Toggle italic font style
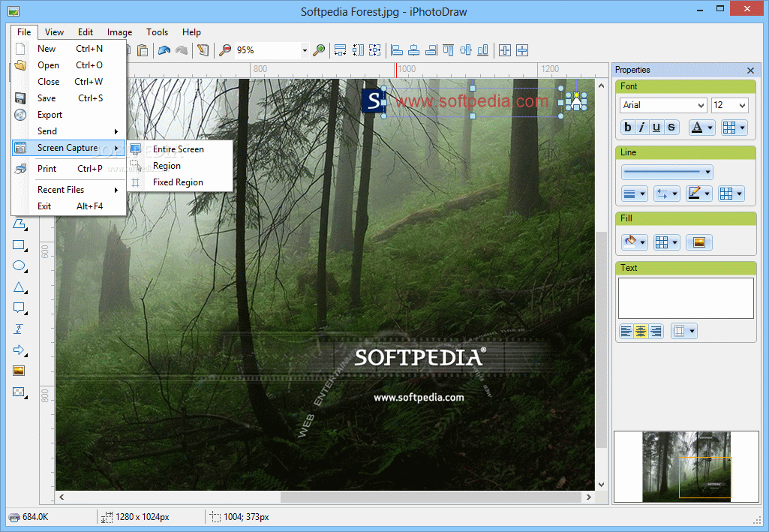The image size is (769, 532). [641, 128]
